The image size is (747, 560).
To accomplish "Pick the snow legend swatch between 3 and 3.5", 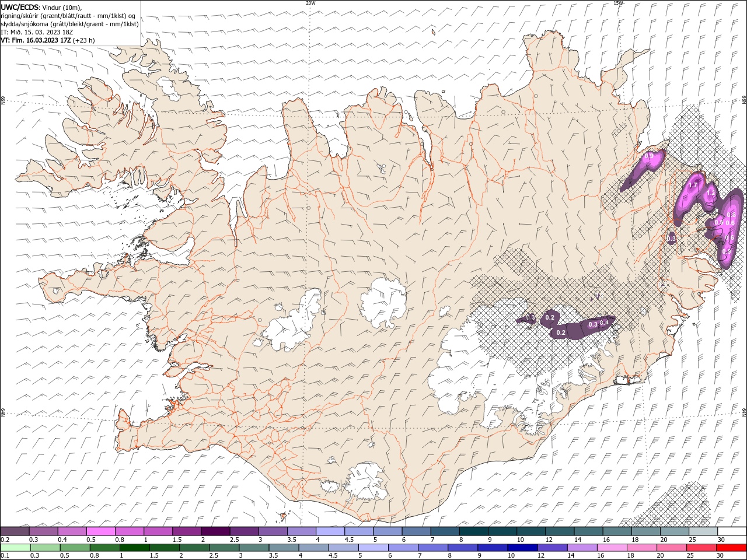I will point(273,531).
